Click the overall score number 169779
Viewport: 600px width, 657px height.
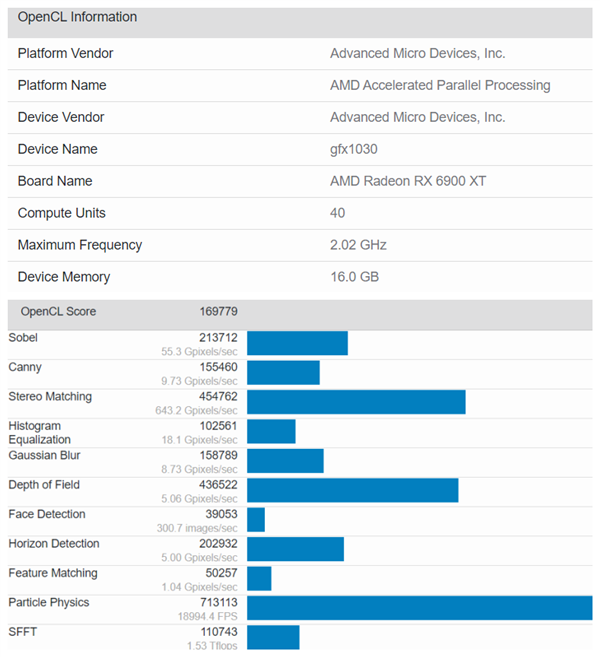[218, 312]
